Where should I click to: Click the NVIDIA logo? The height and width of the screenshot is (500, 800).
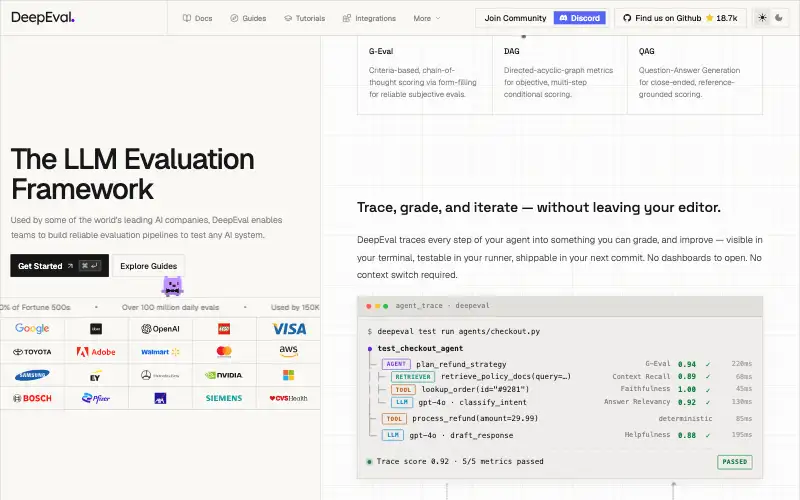(x=224, y=375)
